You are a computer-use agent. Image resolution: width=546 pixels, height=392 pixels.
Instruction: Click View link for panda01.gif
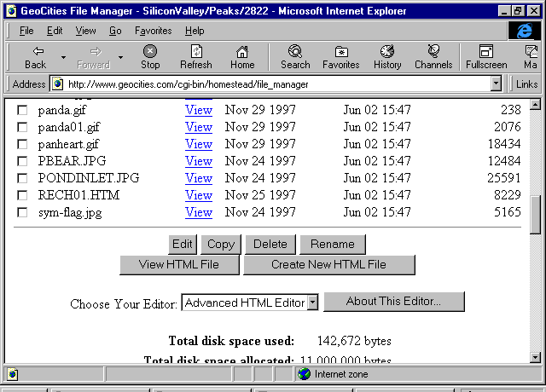199,127
